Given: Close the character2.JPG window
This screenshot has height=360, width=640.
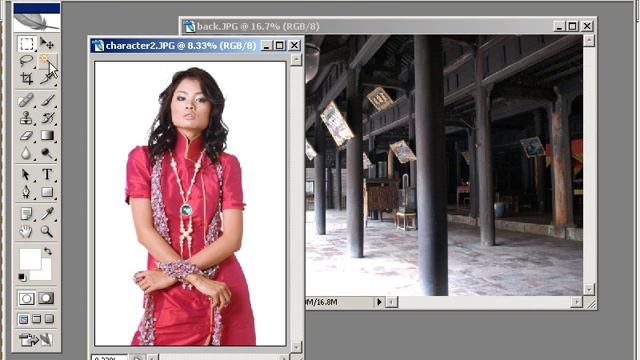Looking at the screenshot, I should pyautogui.click(x=294, y=45).
